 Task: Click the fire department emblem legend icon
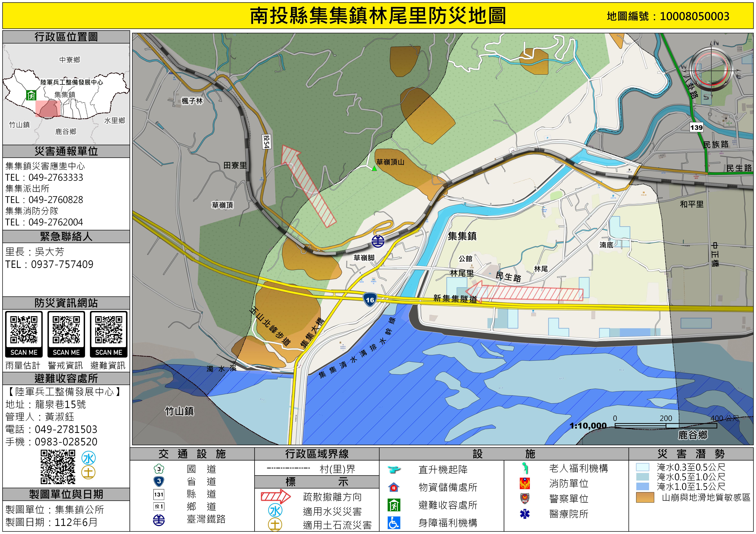[x=525, y=483]
